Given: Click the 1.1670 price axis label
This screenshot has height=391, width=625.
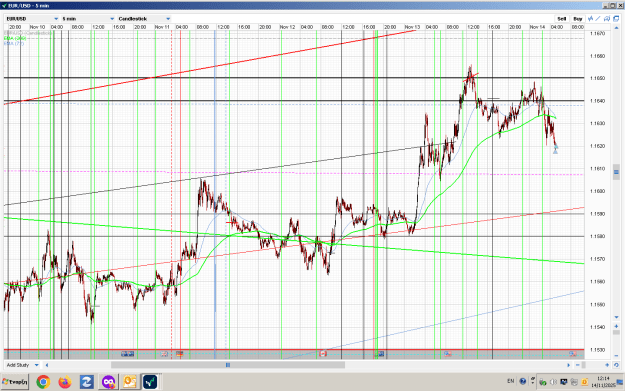Looking at the screenshot, I should click(x=597, y=33).
